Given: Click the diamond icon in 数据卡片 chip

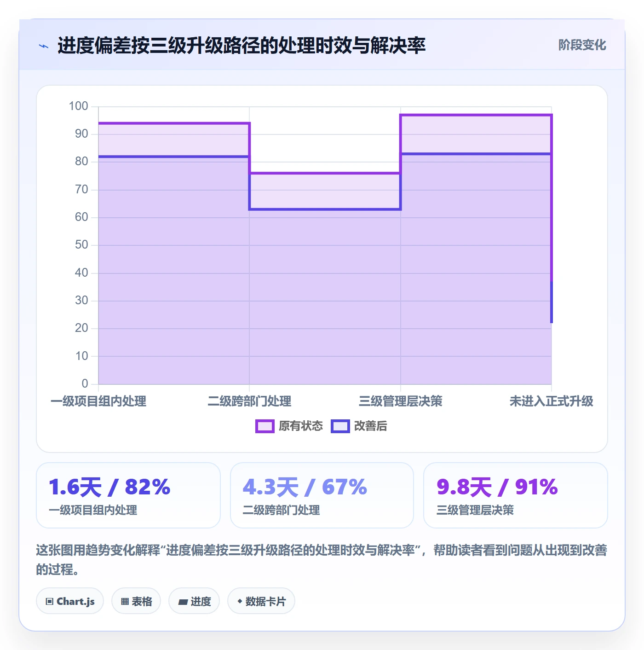Looking at the screenshot, I should coord(240,601).
